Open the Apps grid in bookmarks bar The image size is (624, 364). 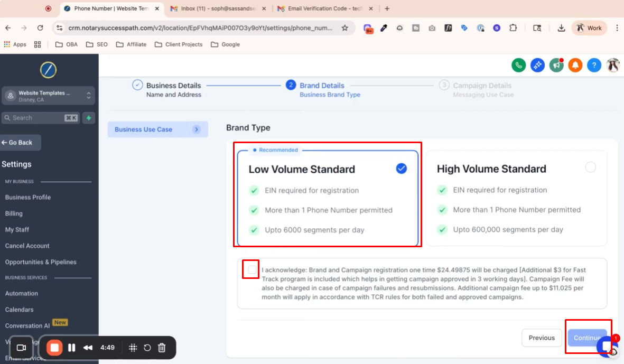tap(15, 44)
